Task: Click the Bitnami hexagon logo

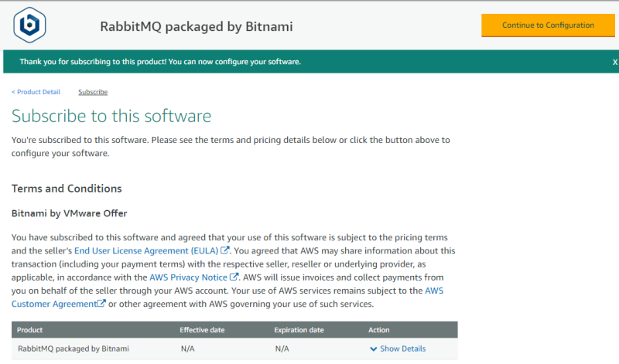Action: pos(30,26)
